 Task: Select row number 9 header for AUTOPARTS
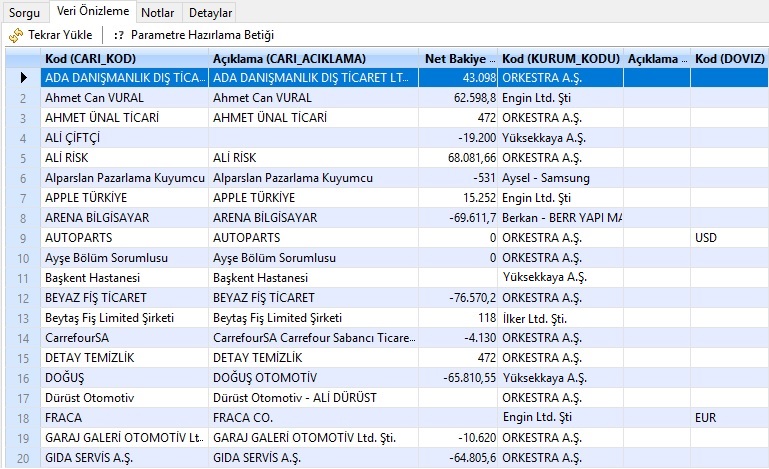click(x=22, y=238)
